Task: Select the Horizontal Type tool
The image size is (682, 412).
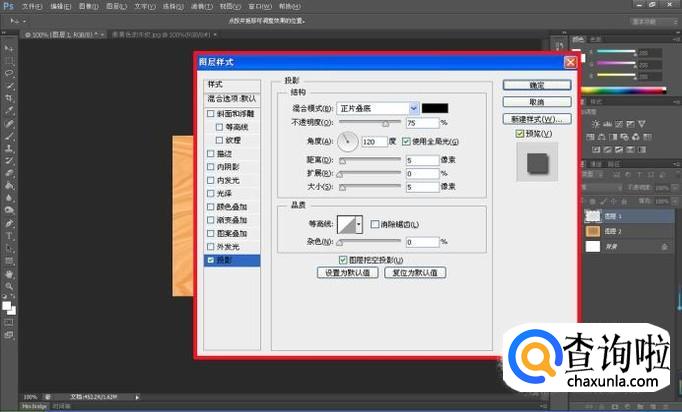Action: (9, 235)
